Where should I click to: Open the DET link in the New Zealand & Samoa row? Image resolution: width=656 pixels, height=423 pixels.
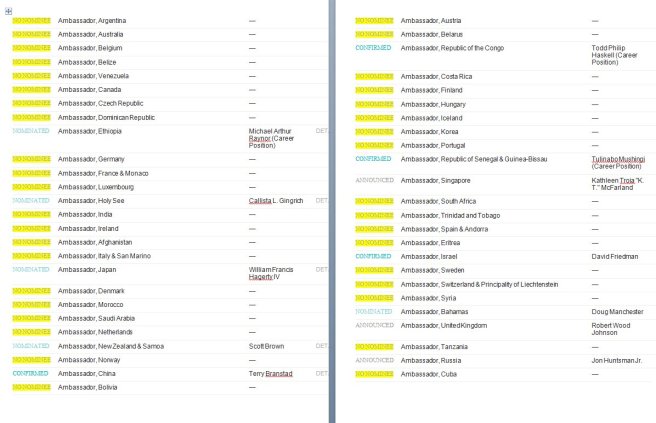(321, 346)
